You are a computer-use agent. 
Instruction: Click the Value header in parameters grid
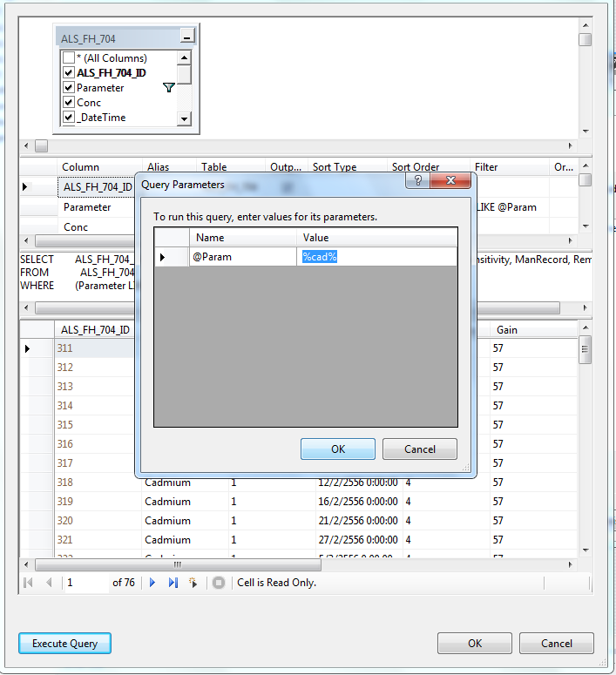(x=377, y=238)
